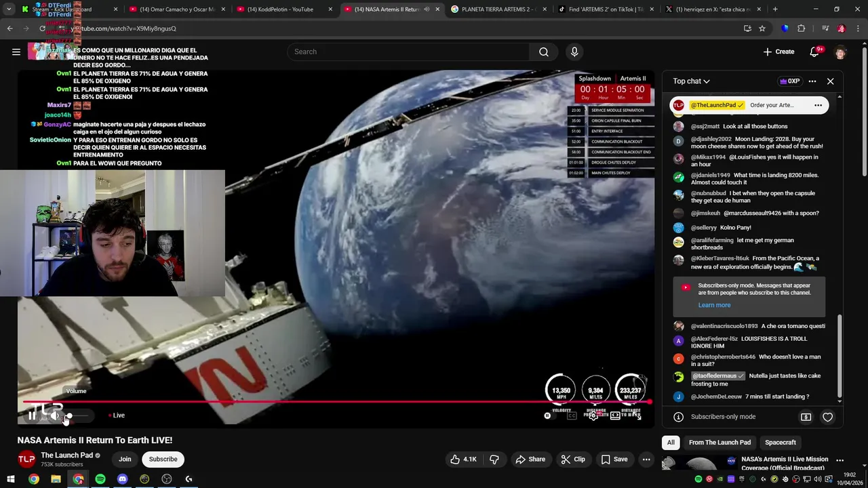Open Discord from the taskbar

pyautogui.click(x=122, y=479)
